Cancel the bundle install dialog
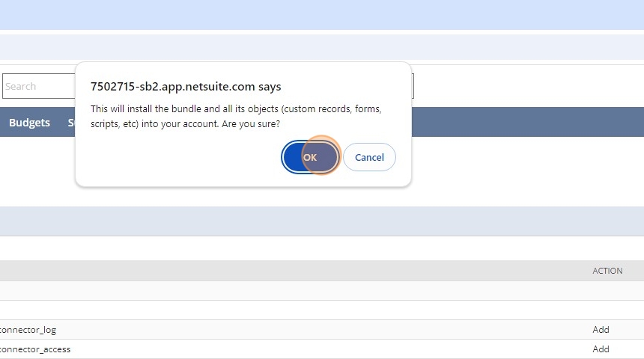Viewport: 644px width, 359px height. point(369,157)
